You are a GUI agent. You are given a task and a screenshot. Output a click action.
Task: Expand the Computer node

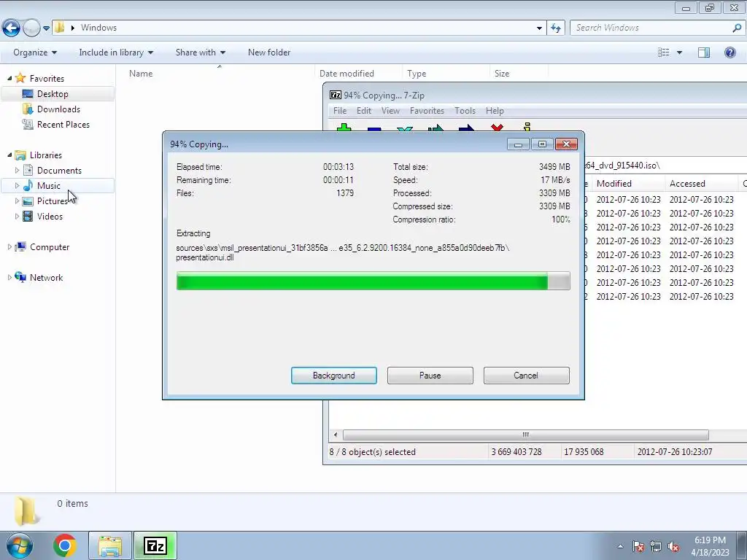pyautogui.click(x=9, y=246)
